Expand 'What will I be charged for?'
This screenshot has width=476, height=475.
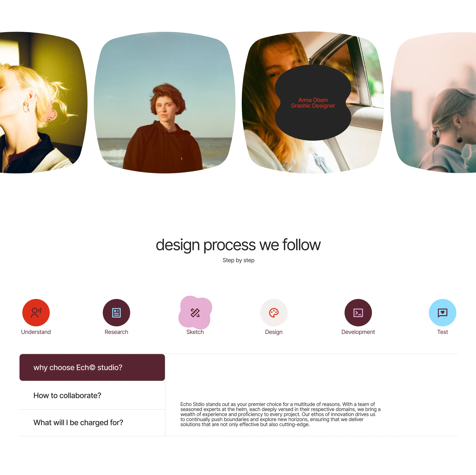92,422
